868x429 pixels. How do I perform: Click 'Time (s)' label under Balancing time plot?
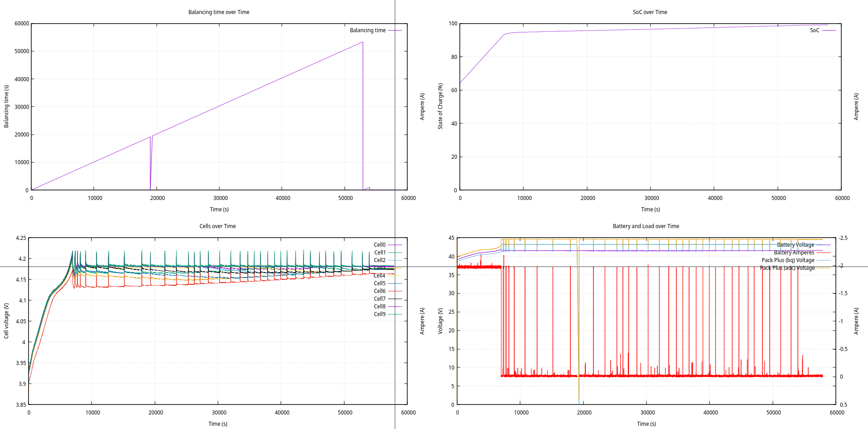[219, 210]
